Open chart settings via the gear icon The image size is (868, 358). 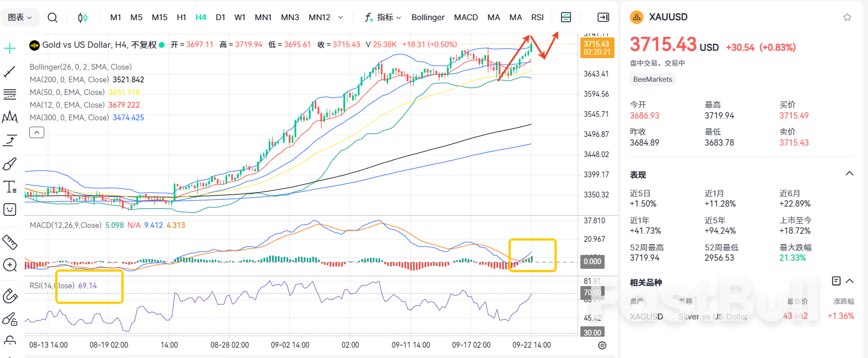pos(602,345)
